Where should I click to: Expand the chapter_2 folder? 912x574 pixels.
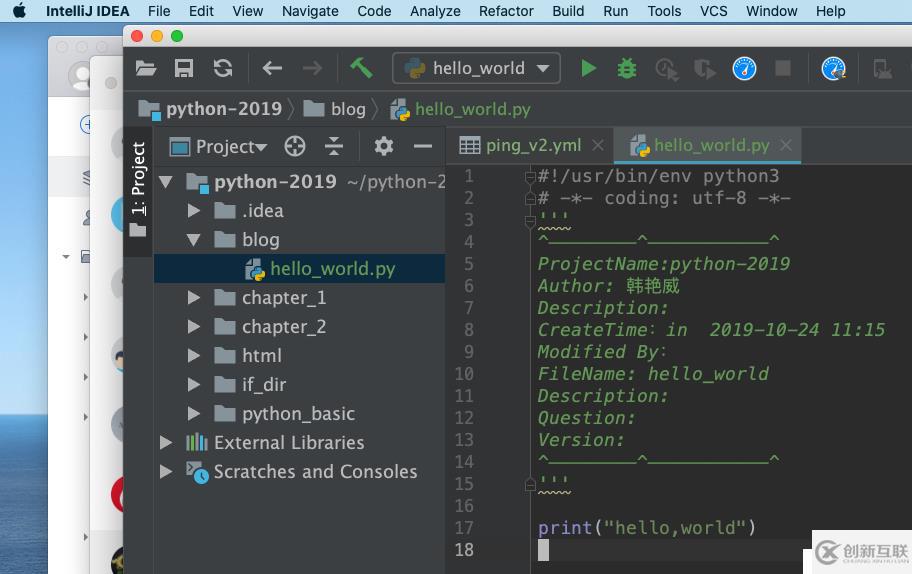(x=194, y=327)
